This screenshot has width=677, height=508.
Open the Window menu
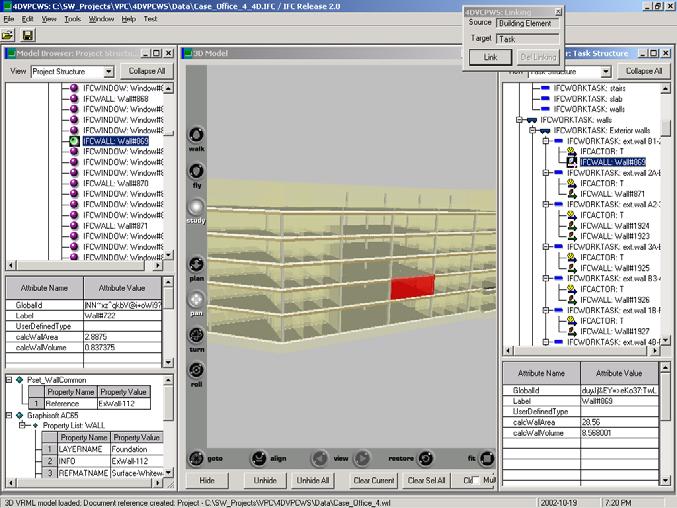coord(101,19)
